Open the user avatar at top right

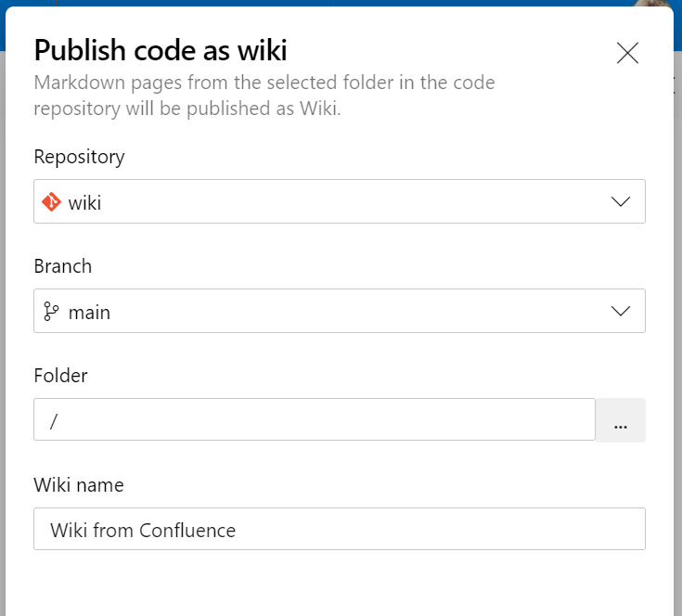tap(652, 4)
